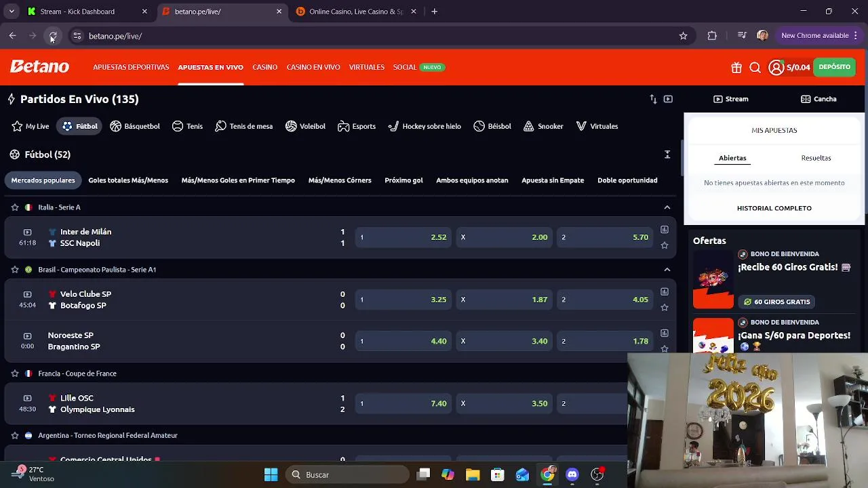Favorite the Velo Clube SP match star
The height and width of the screenshot is (488, 868).
click(665, 308)
